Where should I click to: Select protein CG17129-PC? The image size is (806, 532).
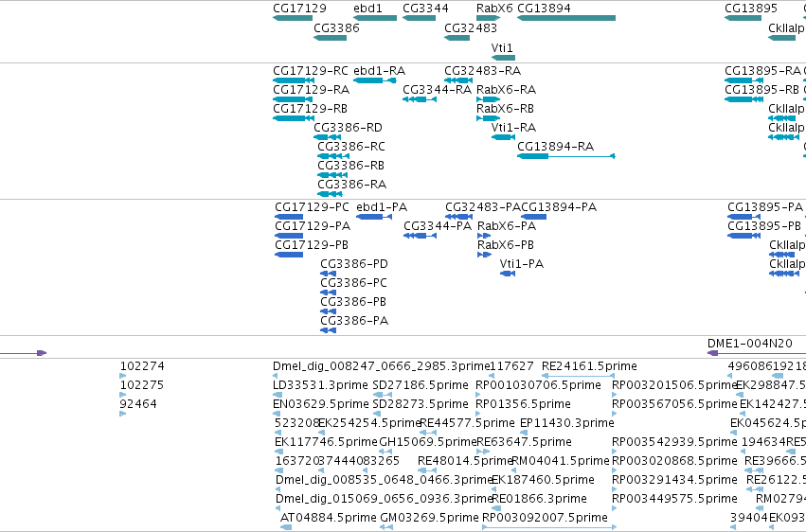click(289, 217)
